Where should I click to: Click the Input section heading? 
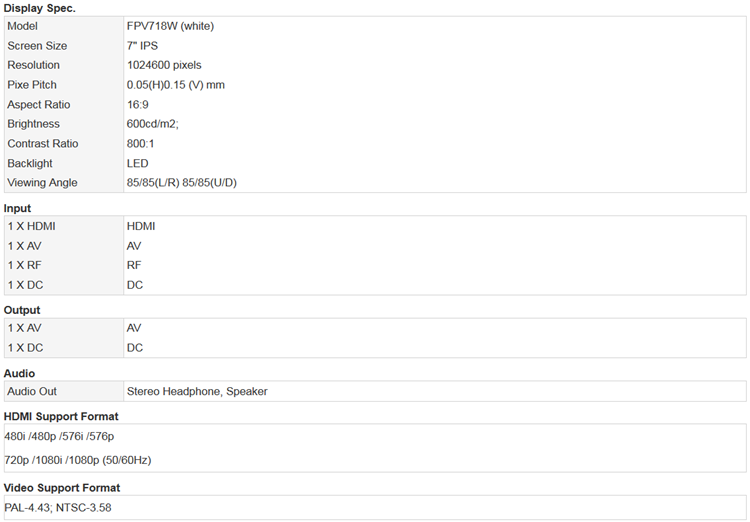[x=17, y=208]
